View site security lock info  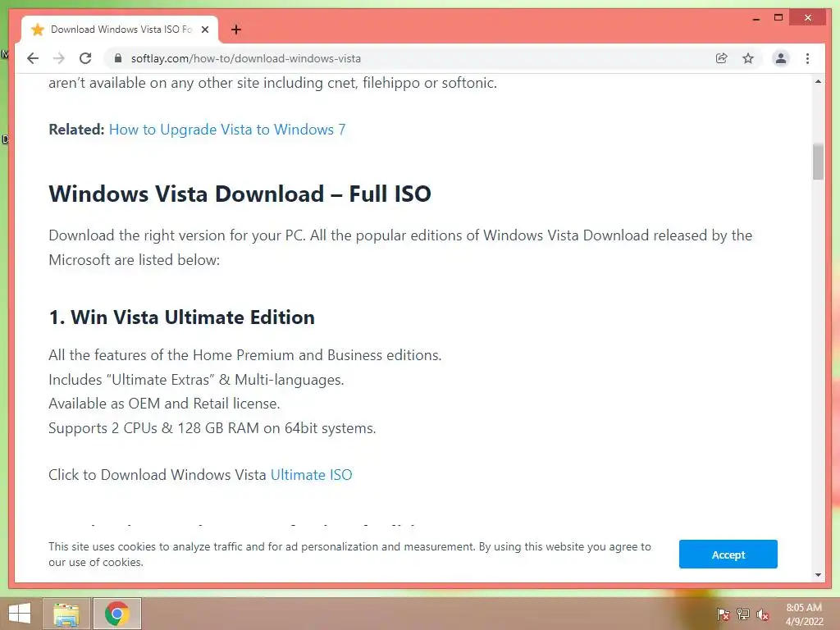[118, 58]
